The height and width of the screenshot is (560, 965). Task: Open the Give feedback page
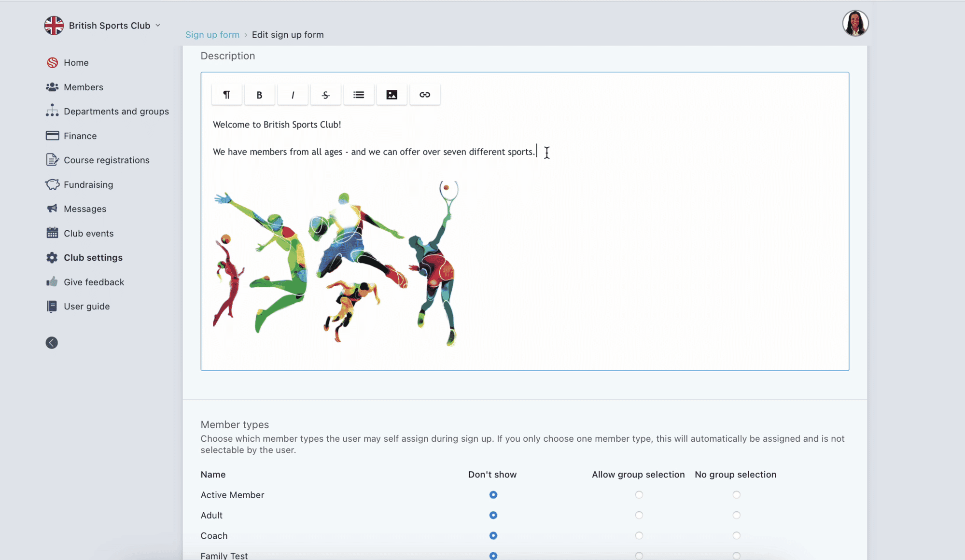point(94,282)
